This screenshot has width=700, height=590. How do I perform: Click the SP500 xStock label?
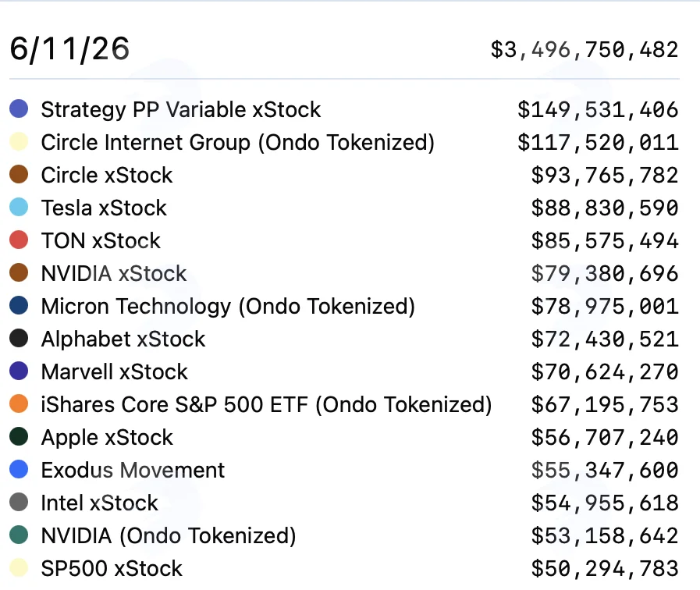tap(112, 569)
